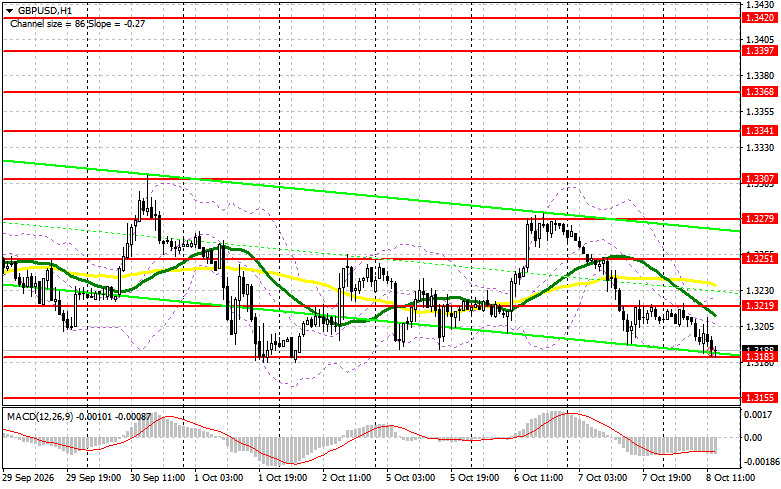Click the 1.3355 price axis value
This screenshot has height=489, width=781.
click(x=760, y=112)
